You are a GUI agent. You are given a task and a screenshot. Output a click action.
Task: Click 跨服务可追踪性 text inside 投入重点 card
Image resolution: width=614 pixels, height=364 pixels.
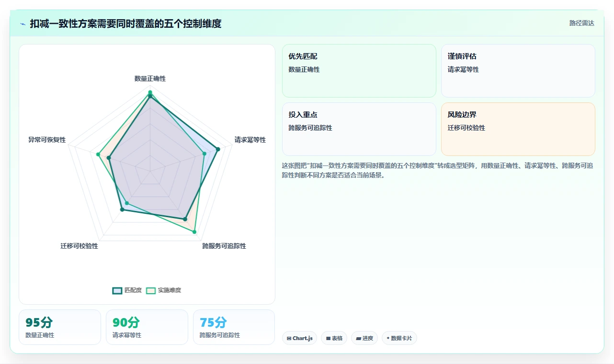point(310,128)
